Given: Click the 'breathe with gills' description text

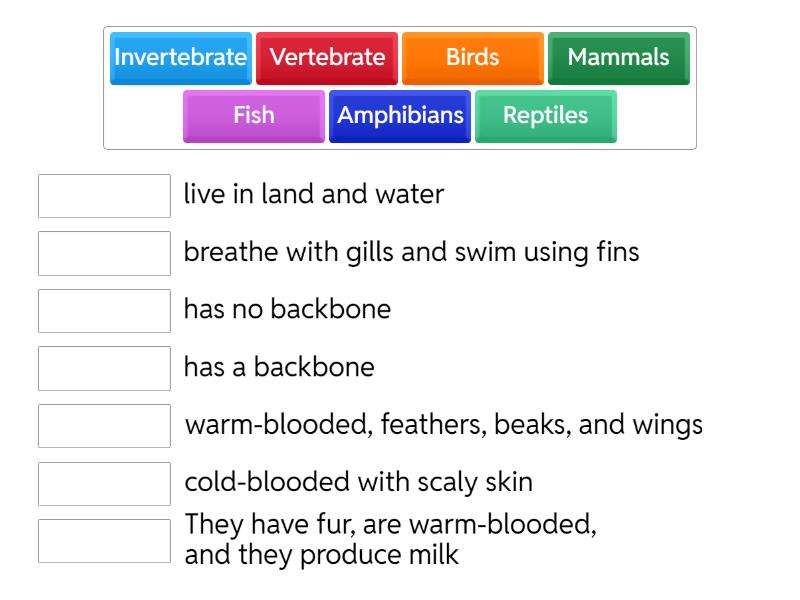Looking at the screenshot, I should tap(411, 252).
